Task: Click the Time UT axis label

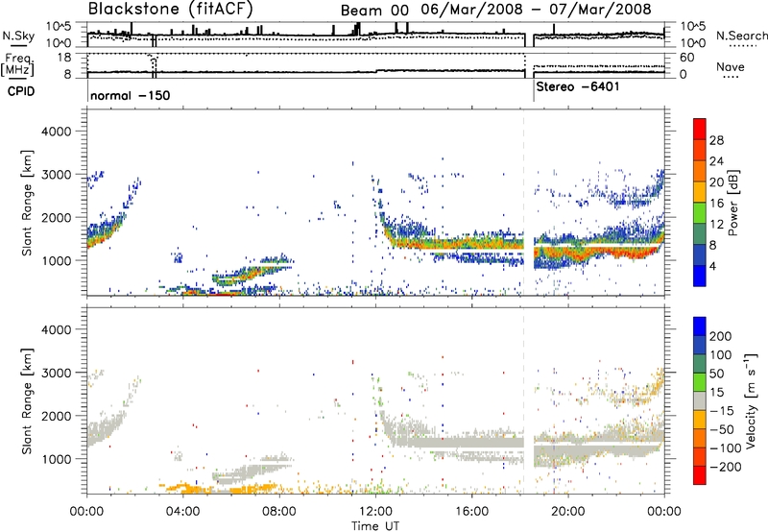Action: point(375,526)
